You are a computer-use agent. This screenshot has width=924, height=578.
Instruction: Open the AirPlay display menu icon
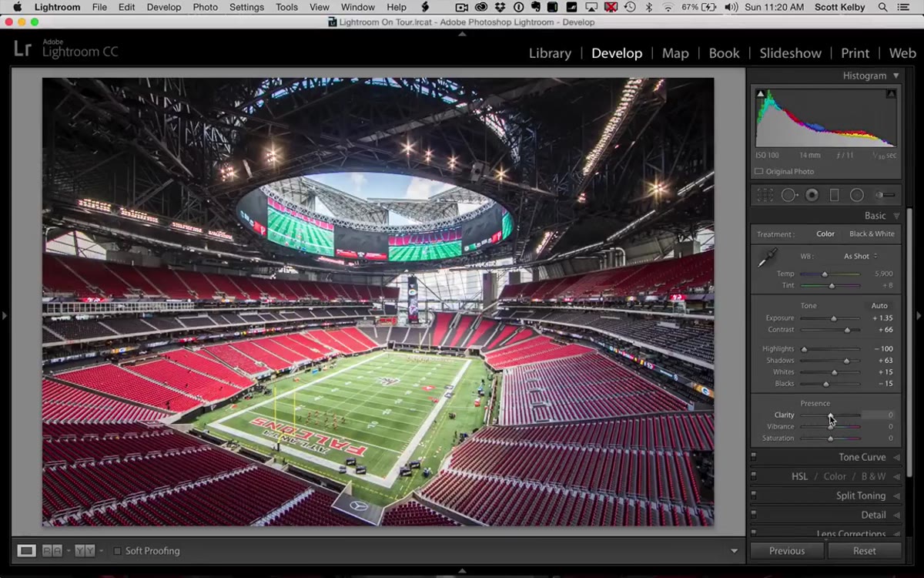pos(592,7)
